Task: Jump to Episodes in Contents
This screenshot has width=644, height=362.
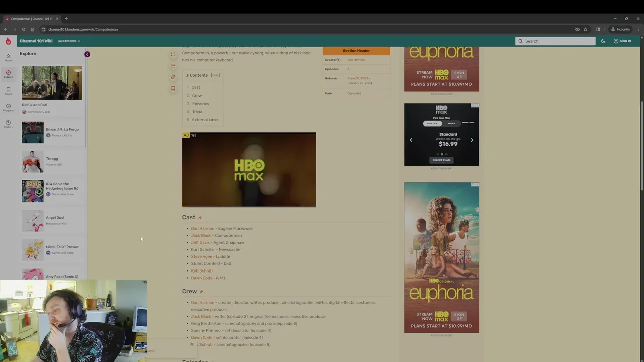Action: click(x=200, y=104)
